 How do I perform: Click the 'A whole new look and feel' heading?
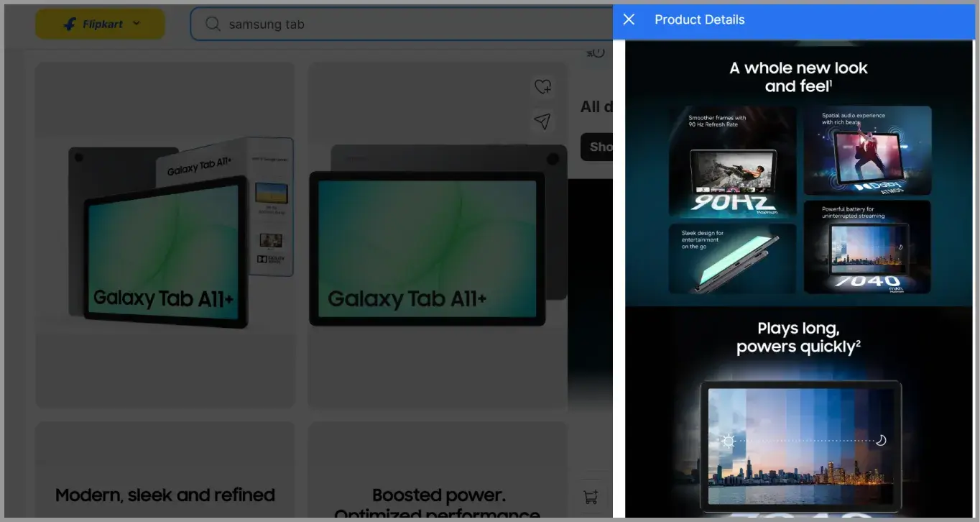coord(798,77)
